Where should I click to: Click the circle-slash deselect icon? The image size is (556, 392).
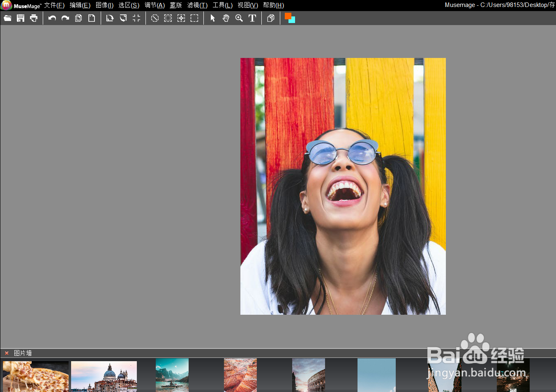[155, 18]
